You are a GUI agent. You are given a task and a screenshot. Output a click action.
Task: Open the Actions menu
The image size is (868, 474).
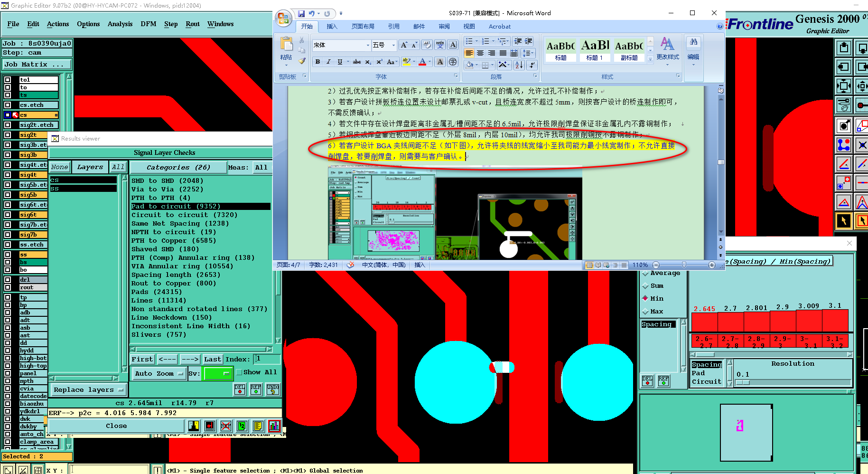click(x=58, y=24)
